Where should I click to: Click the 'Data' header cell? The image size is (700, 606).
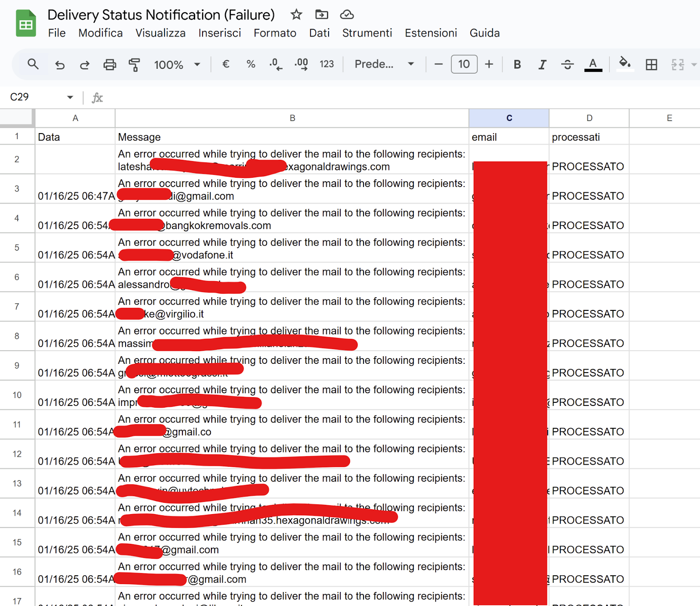[75, 137]
